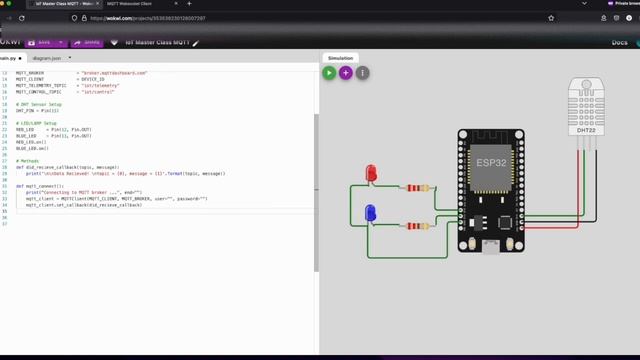Close the IoT Master Class MQTT browser tab
The image size is (640, 360).
pos(98,3)
